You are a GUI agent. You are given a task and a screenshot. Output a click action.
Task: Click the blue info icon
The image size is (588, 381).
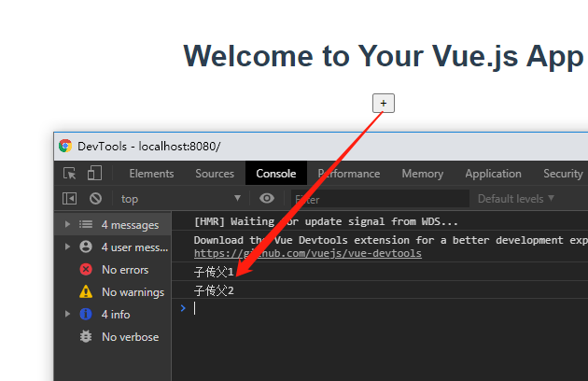86,314
